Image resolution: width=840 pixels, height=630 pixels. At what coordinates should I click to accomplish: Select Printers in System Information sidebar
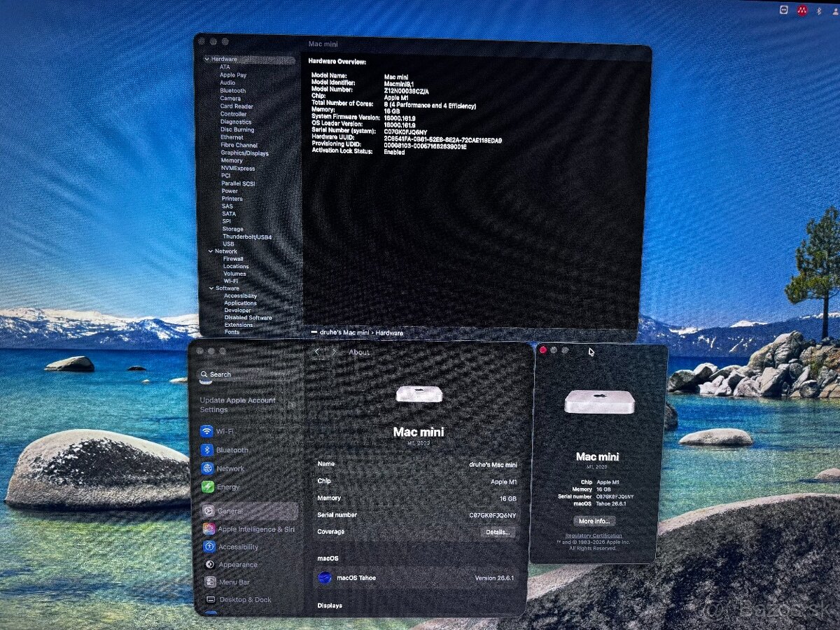click(232, 199)
